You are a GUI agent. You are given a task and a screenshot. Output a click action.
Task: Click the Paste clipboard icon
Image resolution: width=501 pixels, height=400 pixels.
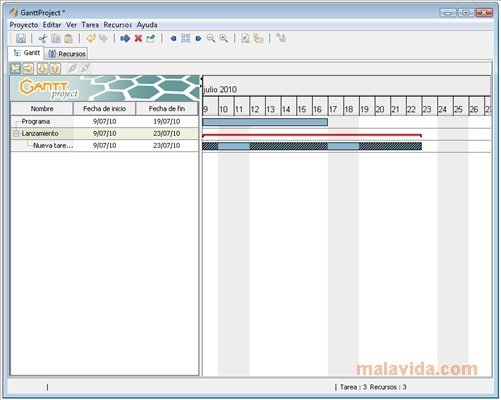pos(69,38)
